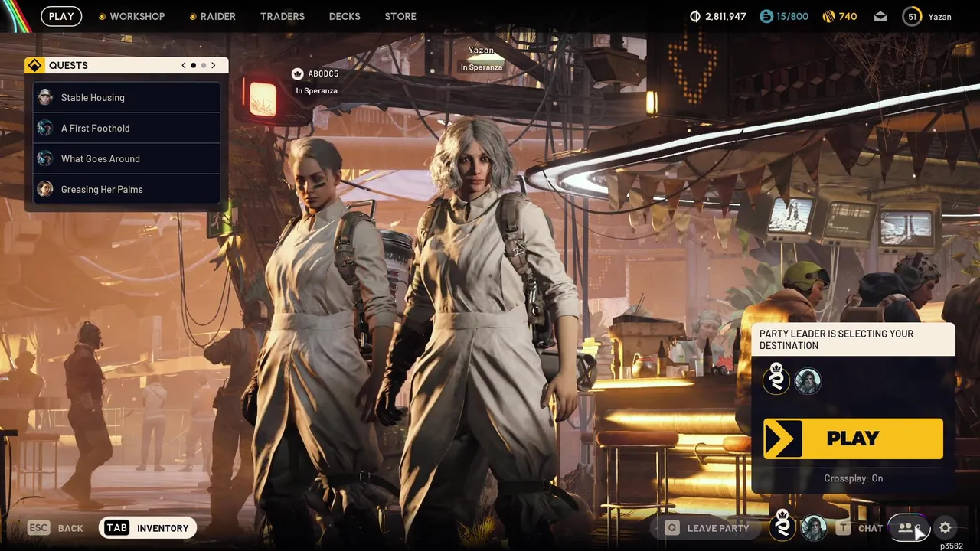Click the Yazan profile name in top bar

[x=939, y=17]
